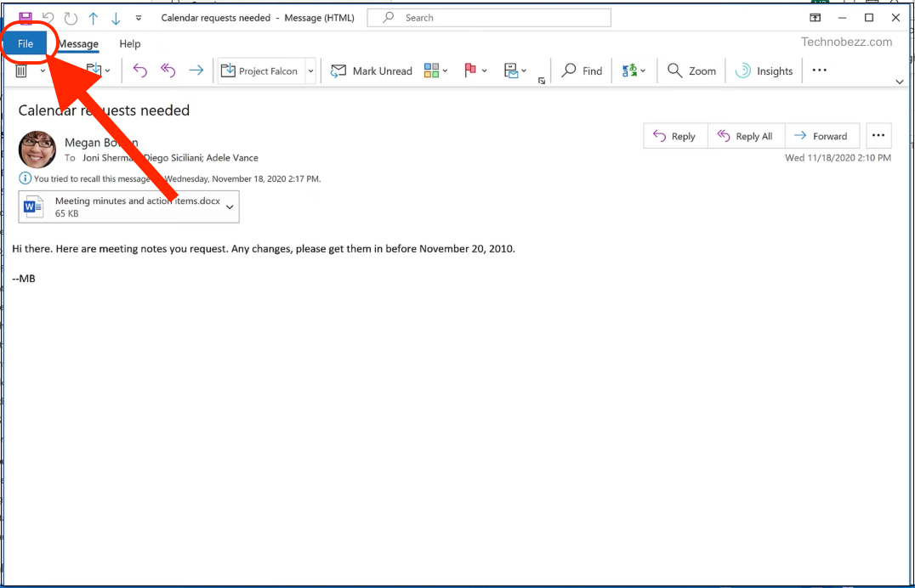Open the Ribbon Display Options icon
This screenshot has height=588, width=915.
click(x=816, y=18)
